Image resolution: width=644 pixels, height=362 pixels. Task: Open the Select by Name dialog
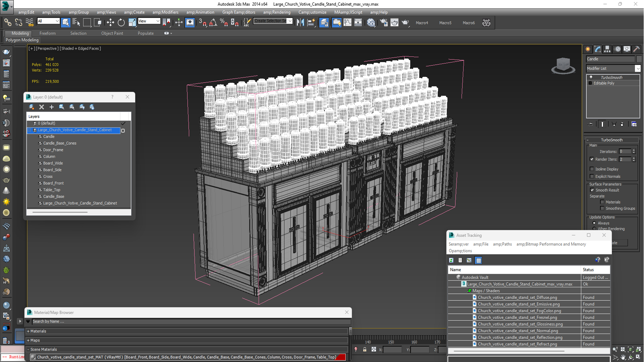[76, 22]
